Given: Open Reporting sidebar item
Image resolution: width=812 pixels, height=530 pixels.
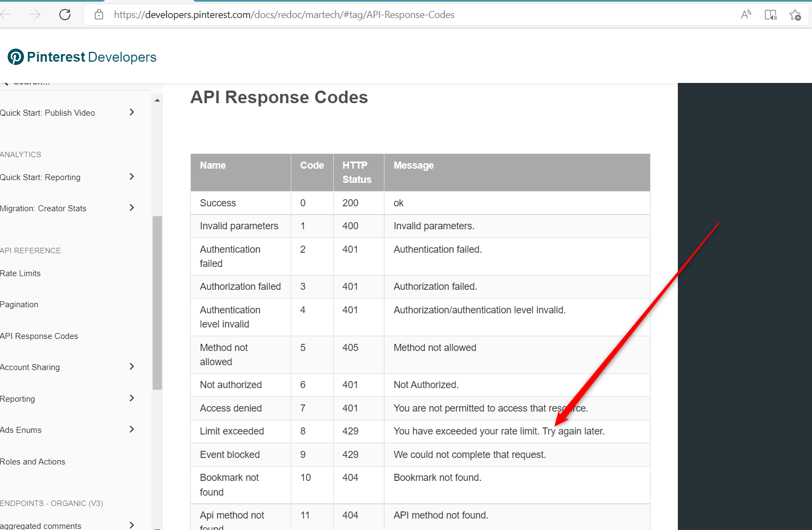Looking at the screenshot, I should tap(17, 399).
